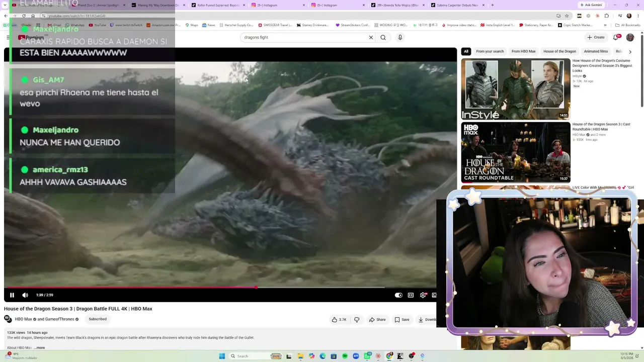Open the video player settings gear
The height and width of the screenshot is (362, 644).
(x=423, y=295)
